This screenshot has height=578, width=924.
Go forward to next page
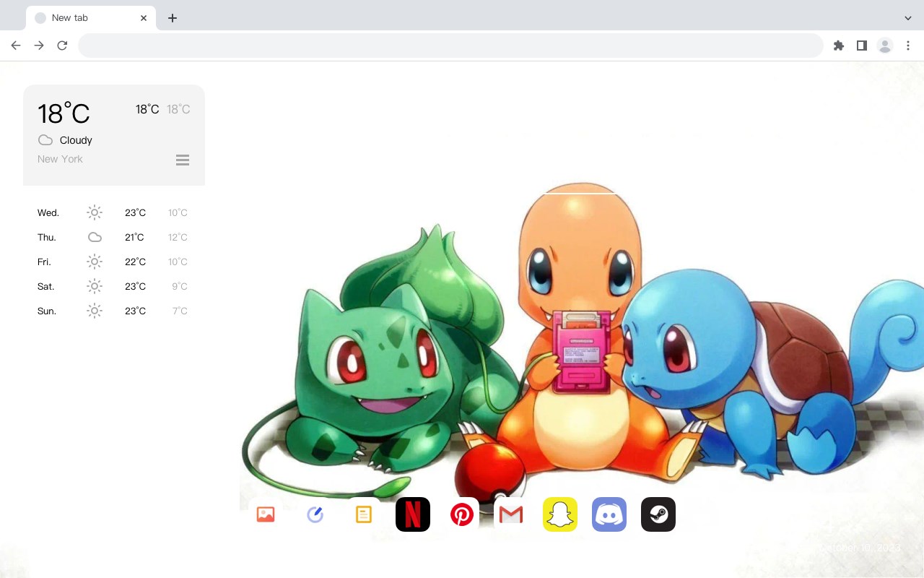[x=39, y=46]
